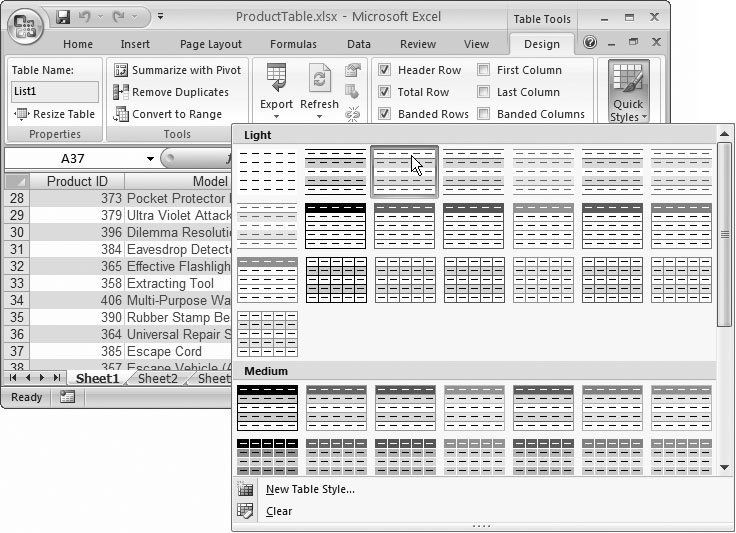
Task: Choose New Table Style option
Action: (310, 489)
